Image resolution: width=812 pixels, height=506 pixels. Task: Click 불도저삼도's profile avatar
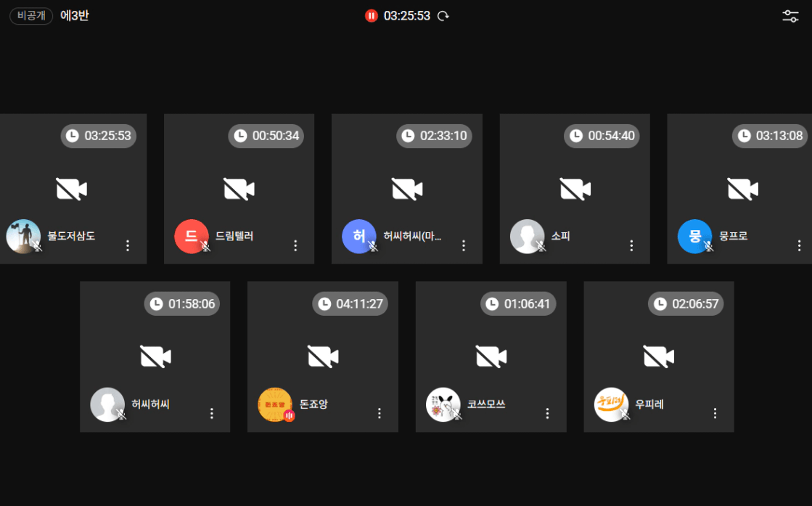point(23,236)
